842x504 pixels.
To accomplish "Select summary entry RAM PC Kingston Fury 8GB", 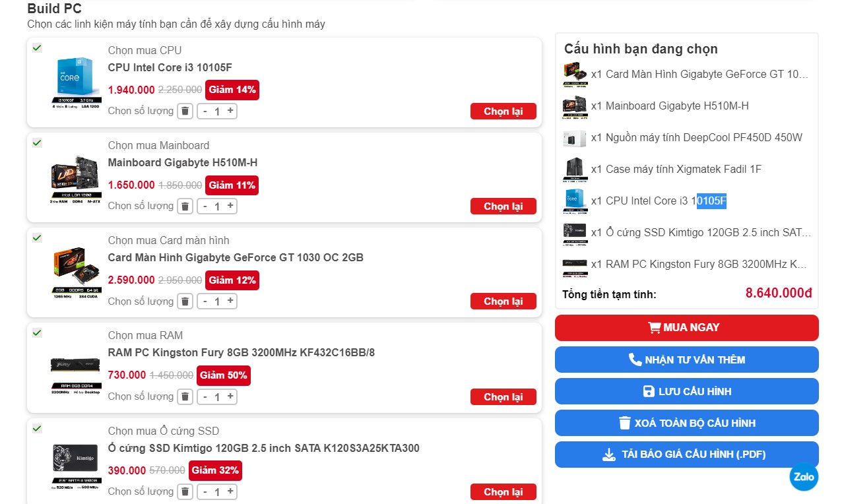I will pyautogui.click(x=699, y=264).
